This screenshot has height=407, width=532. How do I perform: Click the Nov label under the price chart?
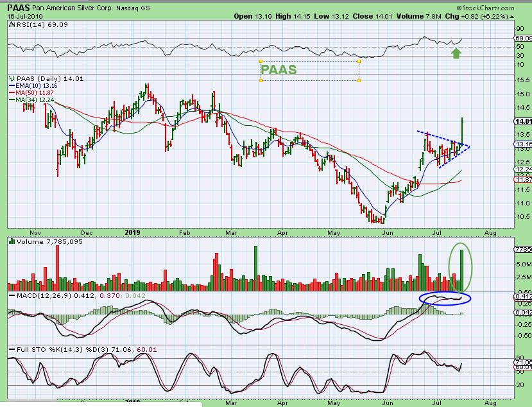point(36,233)
